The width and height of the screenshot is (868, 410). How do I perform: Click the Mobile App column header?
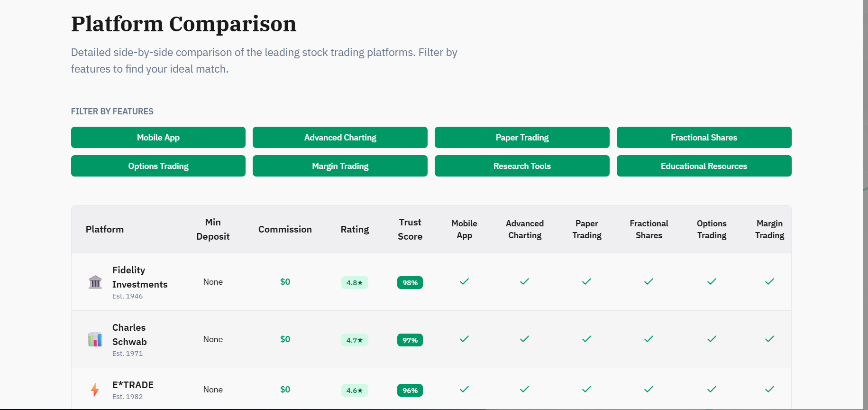pyautogui.click(x=464, y=229)
